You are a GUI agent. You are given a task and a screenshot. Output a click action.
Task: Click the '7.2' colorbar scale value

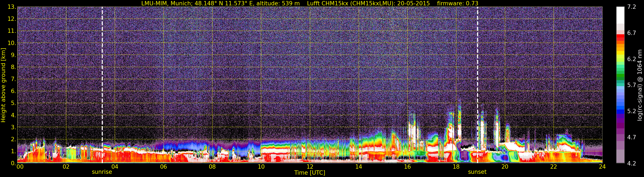point(632,7)
